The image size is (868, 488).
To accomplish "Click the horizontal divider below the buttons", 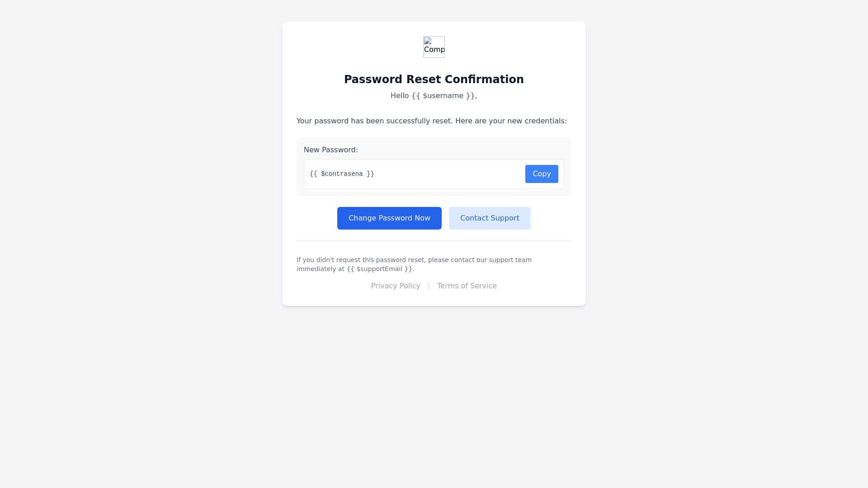I will tap(434, 240).
